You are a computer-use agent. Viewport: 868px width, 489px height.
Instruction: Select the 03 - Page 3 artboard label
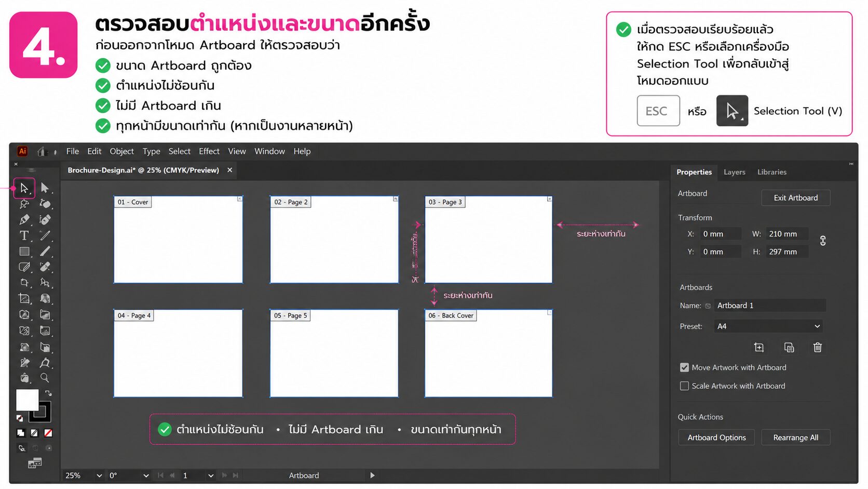click(x=445, y=202)
